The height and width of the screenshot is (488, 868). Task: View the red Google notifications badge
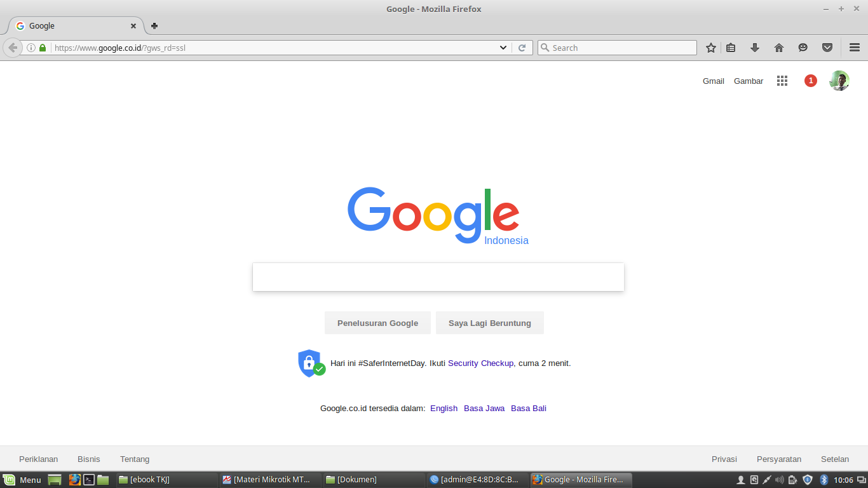point(811,81)
